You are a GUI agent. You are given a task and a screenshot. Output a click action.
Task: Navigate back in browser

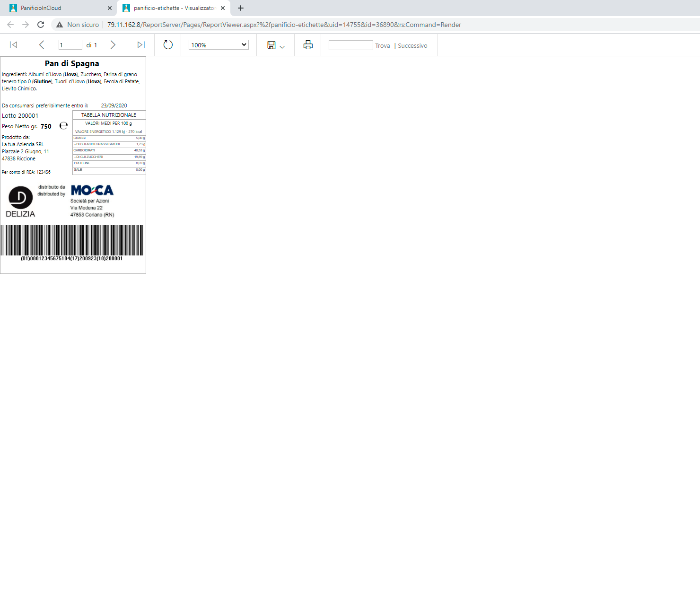pos(10,25)
